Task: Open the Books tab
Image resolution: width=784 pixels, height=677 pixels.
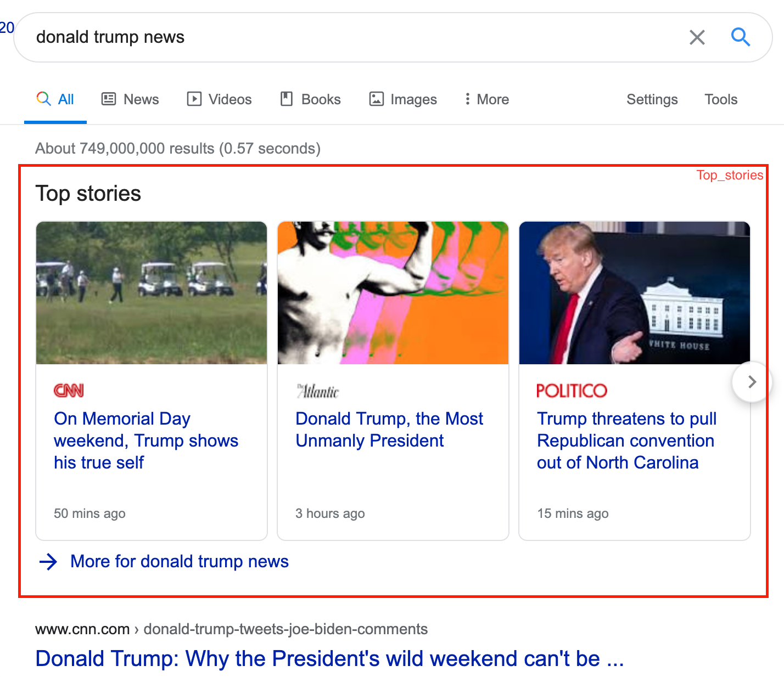Action: (311, 99)
